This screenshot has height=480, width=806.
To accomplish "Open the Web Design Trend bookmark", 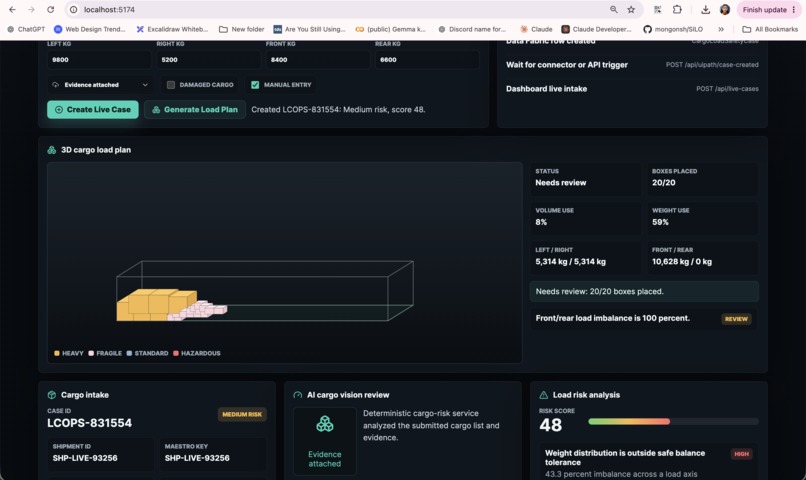I will tap(90, 29).
